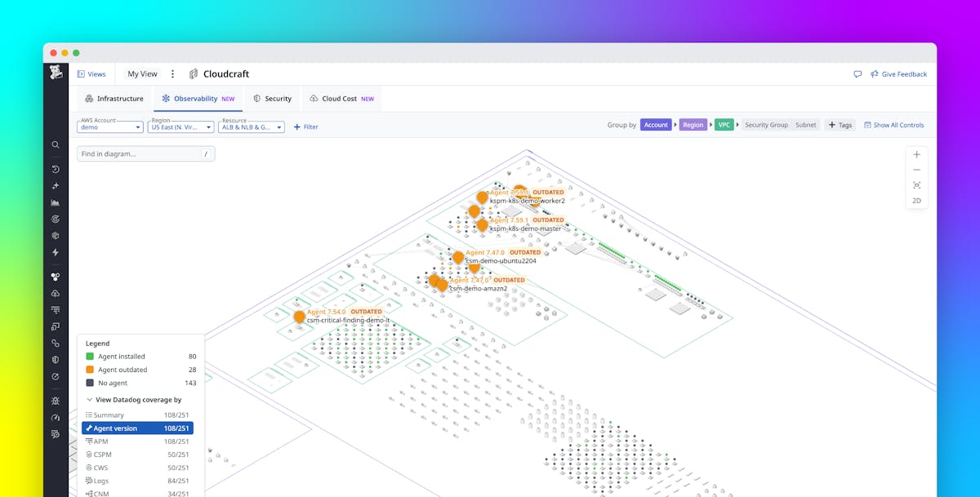Screen dimensions: 980x497
Task: Click the orange Agent outdated color swatch
Action: coord(88,369)
